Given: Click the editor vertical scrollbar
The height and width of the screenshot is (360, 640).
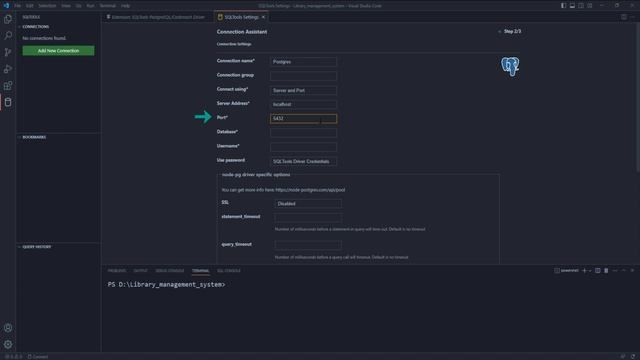Looking at the screenshot, I should click(x=638, y=98).
